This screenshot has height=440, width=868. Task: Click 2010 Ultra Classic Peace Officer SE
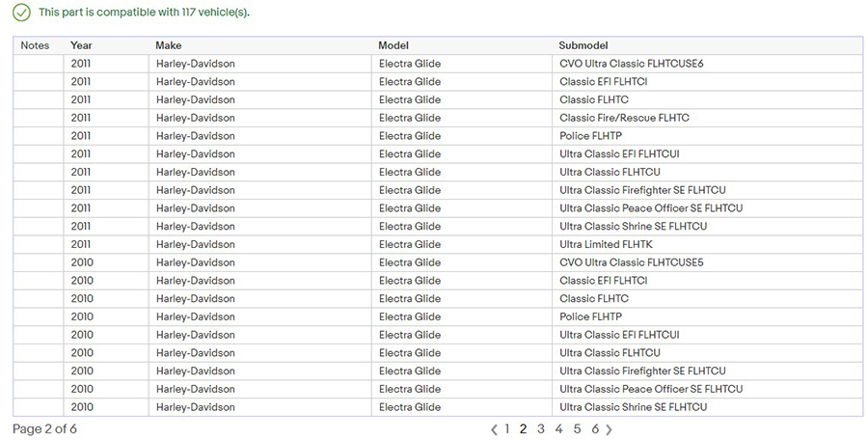651,389
